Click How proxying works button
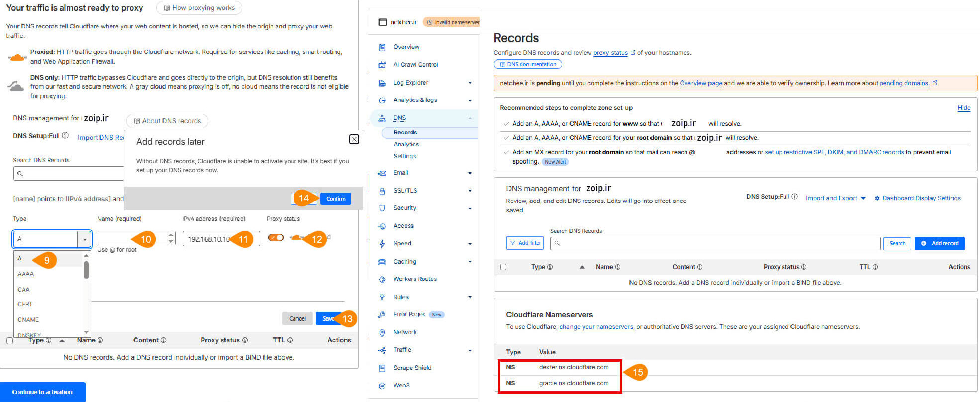980x402 pixels. click(199, 8)
